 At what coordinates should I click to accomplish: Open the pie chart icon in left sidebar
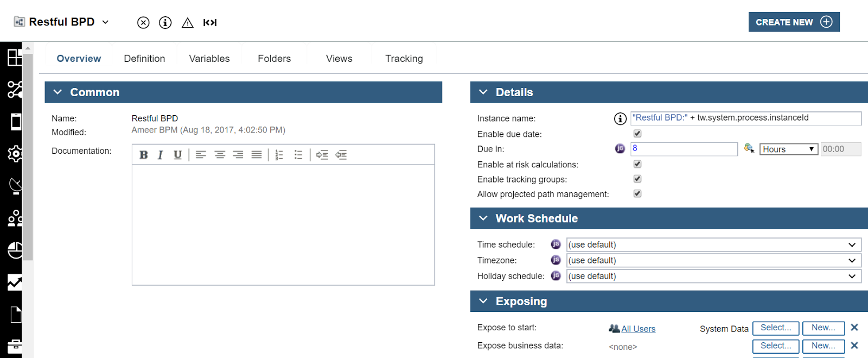tap(15, 250)
